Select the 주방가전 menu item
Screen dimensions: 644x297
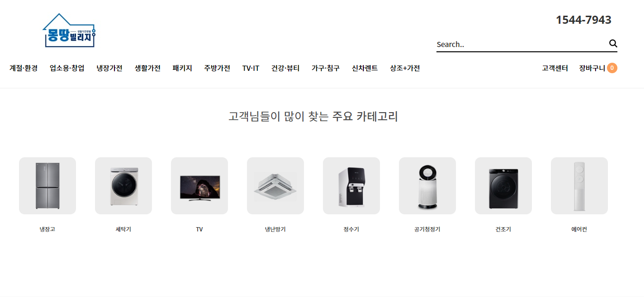(x=217, y=68)
